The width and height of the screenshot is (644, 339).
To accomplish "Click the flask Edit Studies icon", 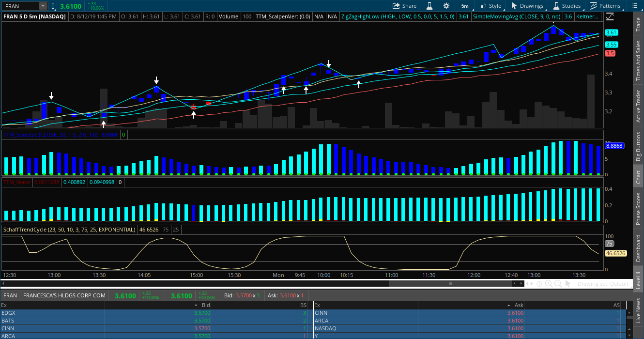I will [429, 6].
